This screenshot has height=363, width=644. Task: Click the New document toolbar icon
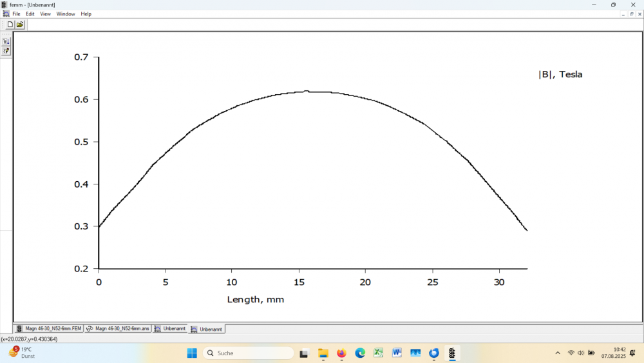10,25
